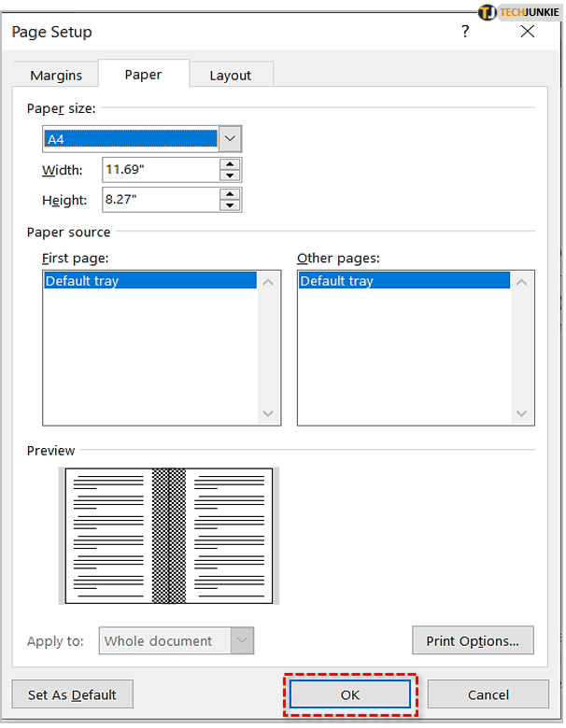Viewport: 566px width, 728px height.
Task: Click the Height value field
Action: pyautogui.click(x=159, y=200)
